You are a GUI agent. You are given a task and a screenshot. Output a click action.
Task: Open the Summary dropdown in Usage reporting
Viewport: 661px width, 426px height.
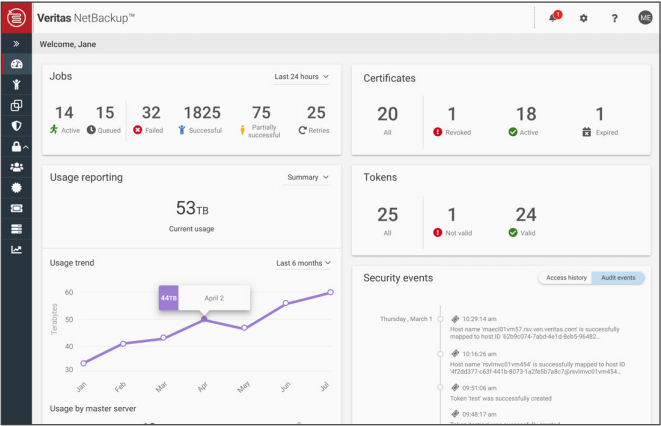[307, 177]
